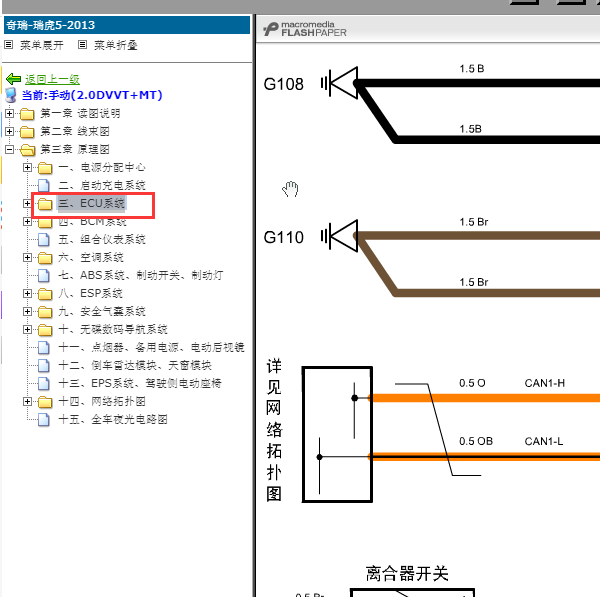Click folder icon of 一、电源分配中心
The width and height of the screenshot is (600, 597).
45,168
